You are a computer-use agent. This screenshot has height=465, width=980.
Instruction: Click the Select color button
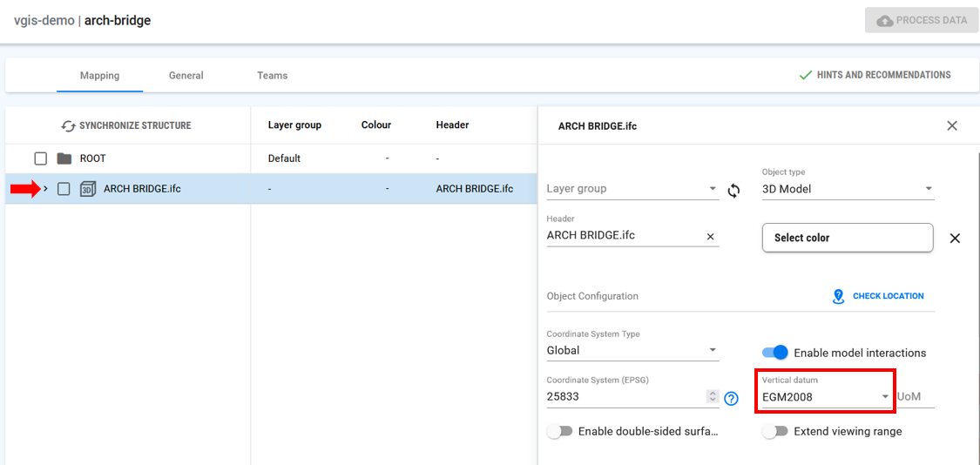pos(848,238)
